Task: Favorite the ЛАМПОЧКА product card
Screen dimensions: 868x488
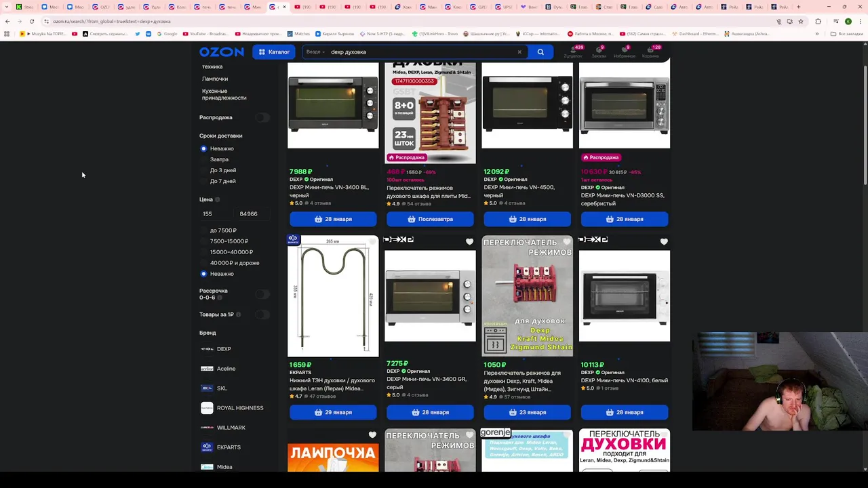Action: pos(372,434)
